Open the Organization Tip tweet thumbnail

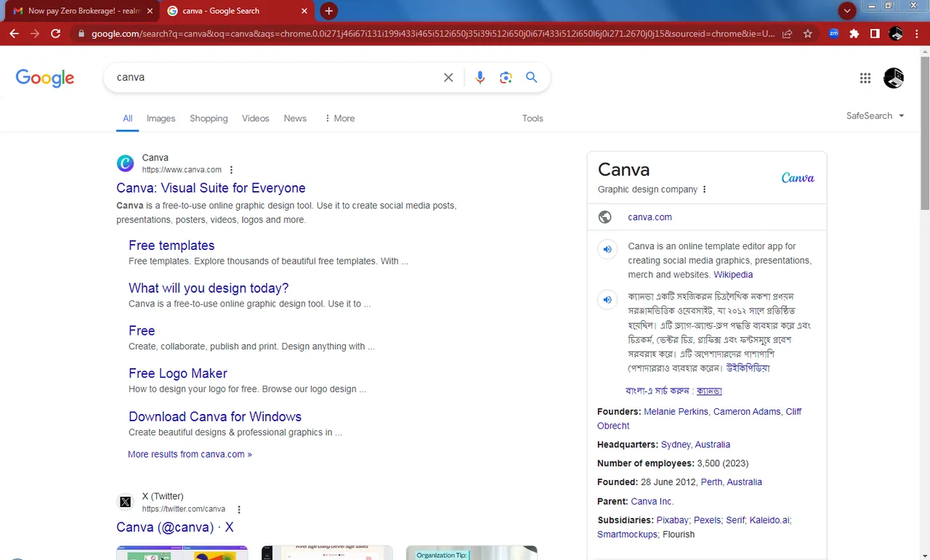click(x=472, y=553)
